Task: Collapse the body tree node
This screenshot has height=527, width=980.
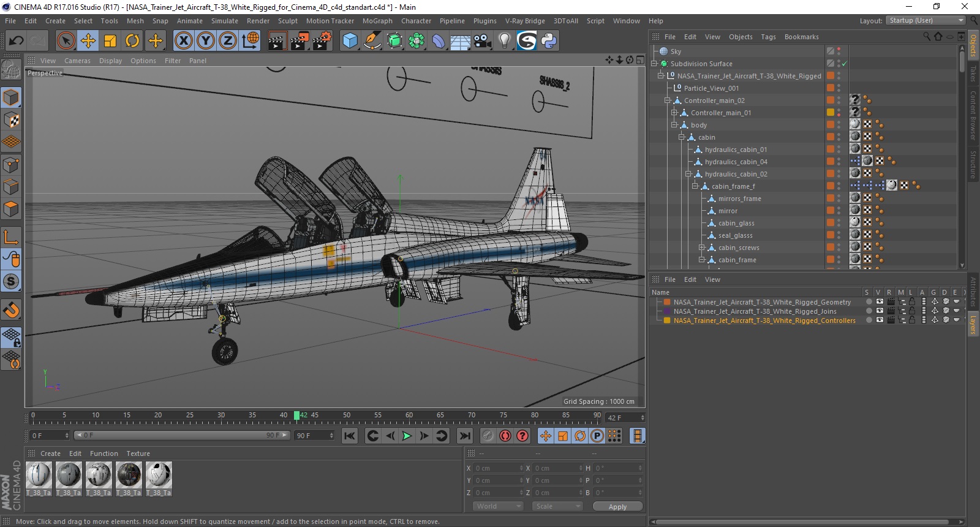Action: [x=674, y=125]
